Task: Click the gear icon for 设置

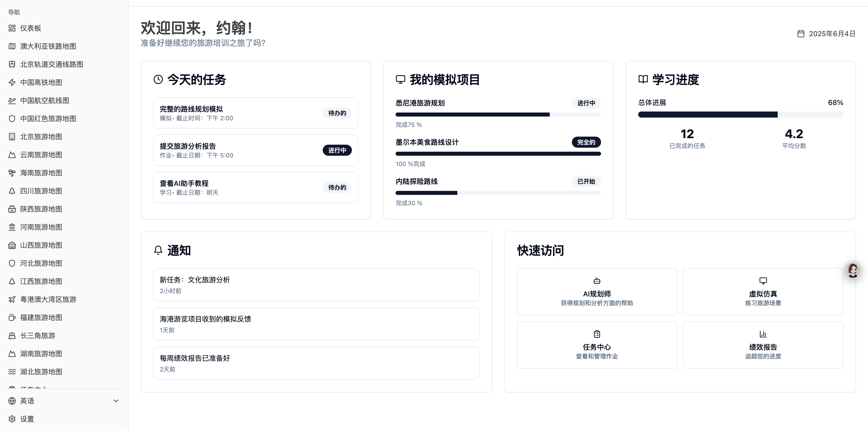Action: [12, 419]
